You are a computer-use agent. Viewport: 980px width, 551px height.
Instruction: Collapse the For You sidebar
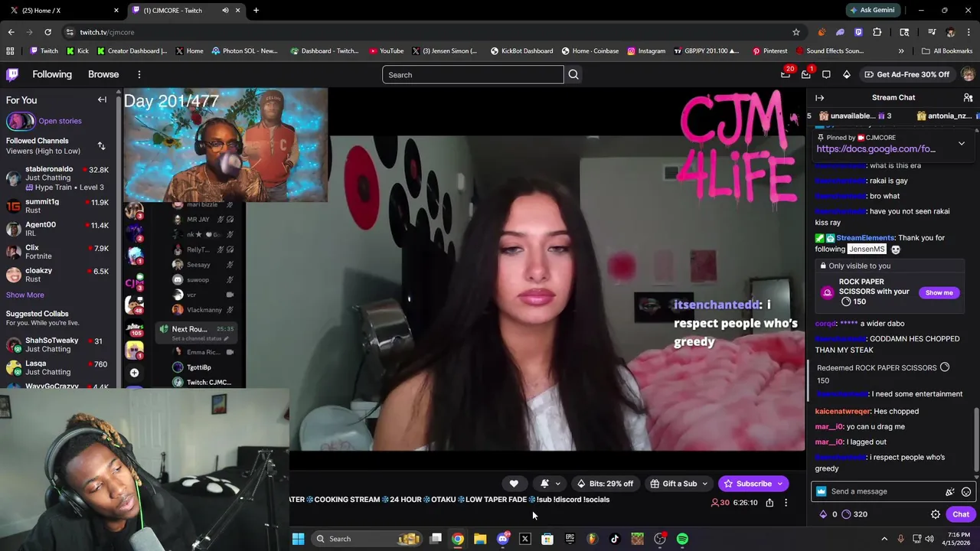click(x=102, y=99)
